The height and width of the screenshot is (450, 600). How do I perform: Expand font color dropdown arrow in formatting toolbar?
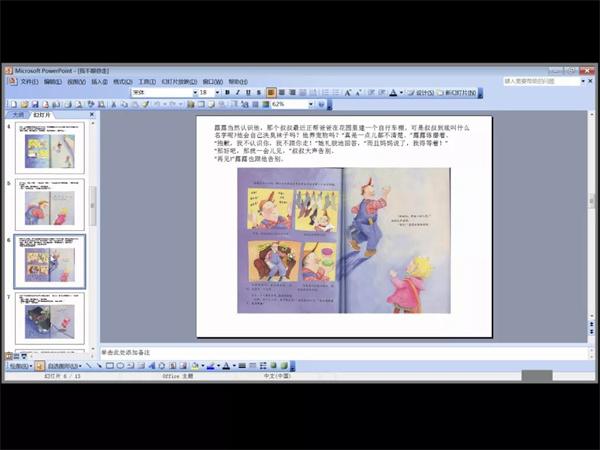(x=401, y=93)
